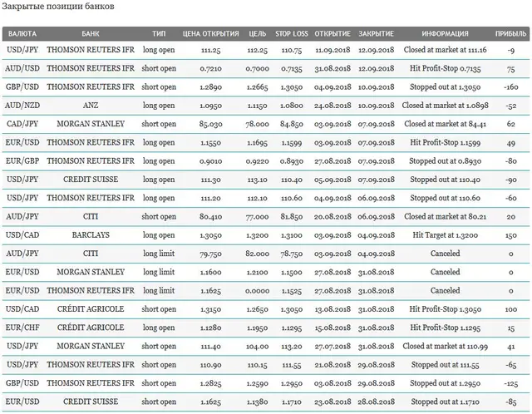Click closing date 28.08.2018
532x414 pixels.
pyautogui.click(x=377, y=402)
